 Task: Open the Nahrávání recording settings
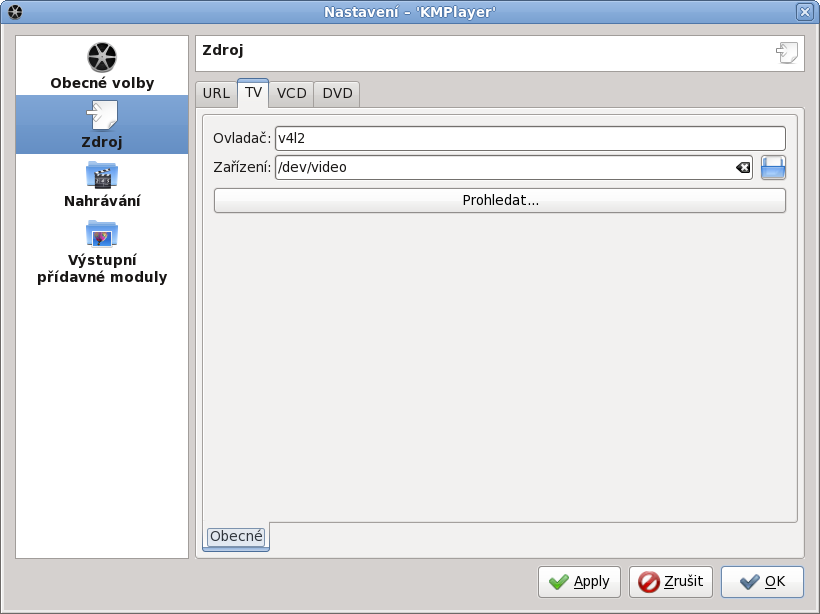point(102,185)
